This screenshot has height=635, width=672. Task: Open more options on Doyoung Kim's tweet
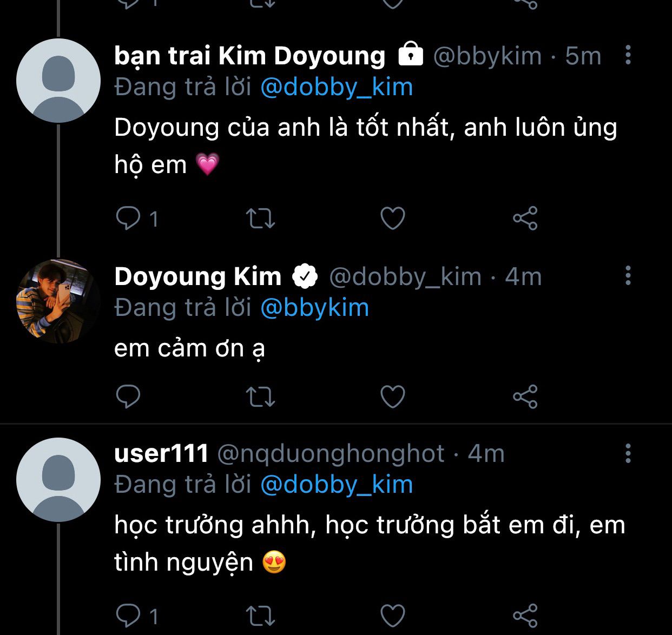628,276
